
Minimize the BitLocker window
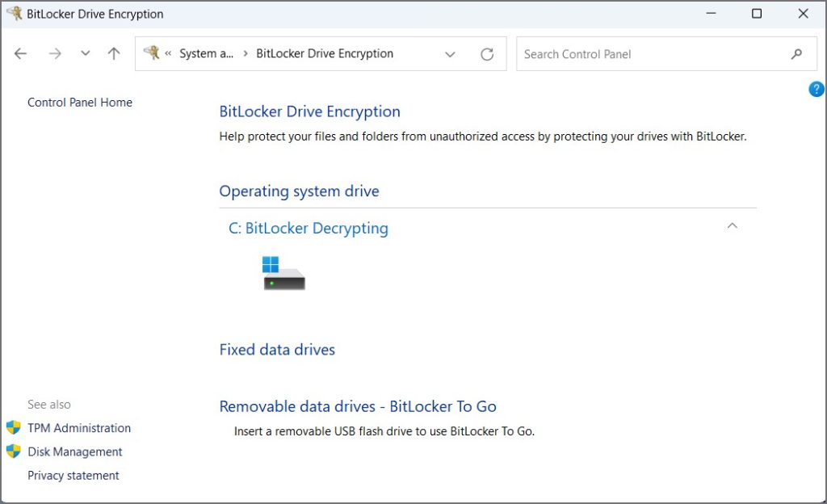click(x=711, y=13)
